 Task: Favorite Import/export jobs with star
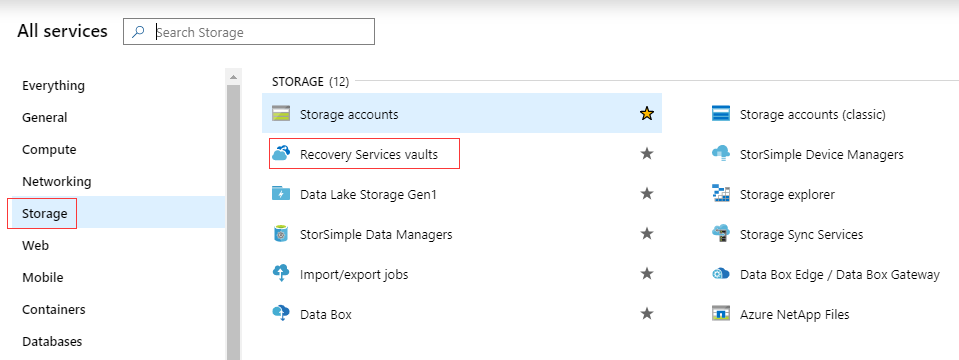pos(646,274)
